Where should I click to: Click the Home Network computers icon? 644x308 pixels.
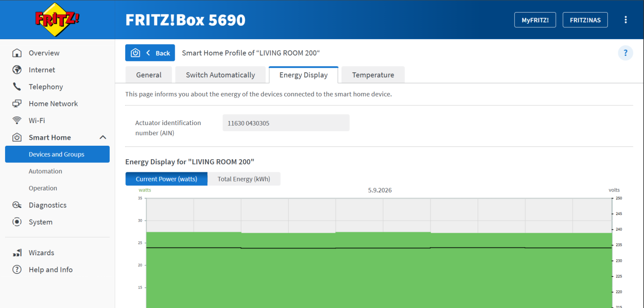coord(17,104)
